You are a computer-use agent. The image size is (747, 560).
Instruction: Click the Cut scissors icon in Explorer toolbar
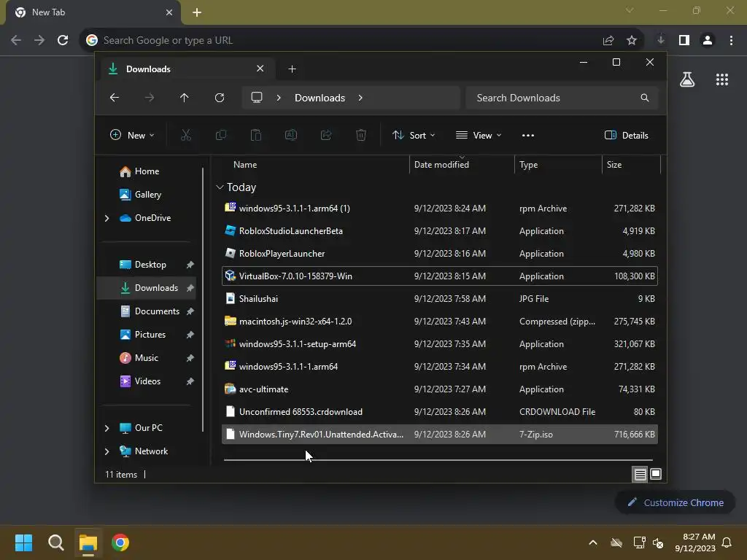tap(186, 135)
